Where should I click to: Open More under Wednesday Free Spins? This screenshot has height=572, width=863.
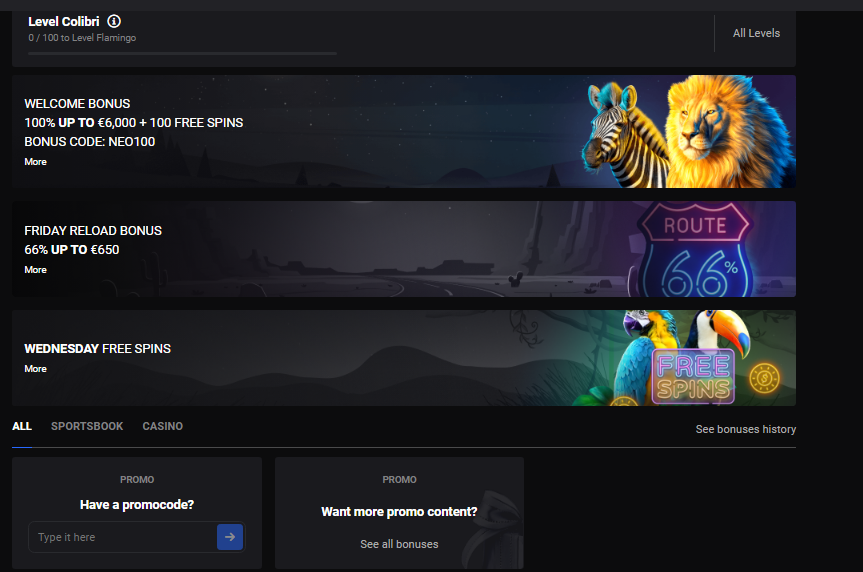tap(36, 369)
